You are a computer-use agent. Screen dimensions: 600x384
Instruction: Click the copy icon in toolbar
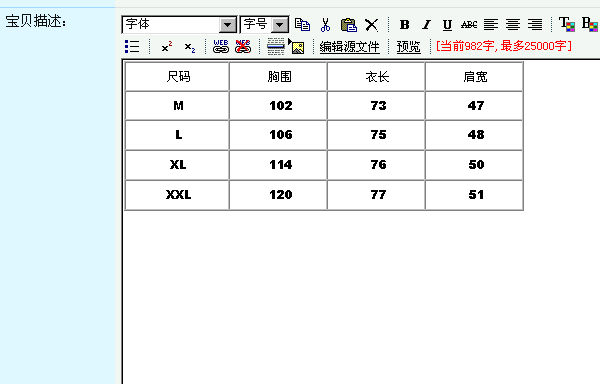[302, 25]
